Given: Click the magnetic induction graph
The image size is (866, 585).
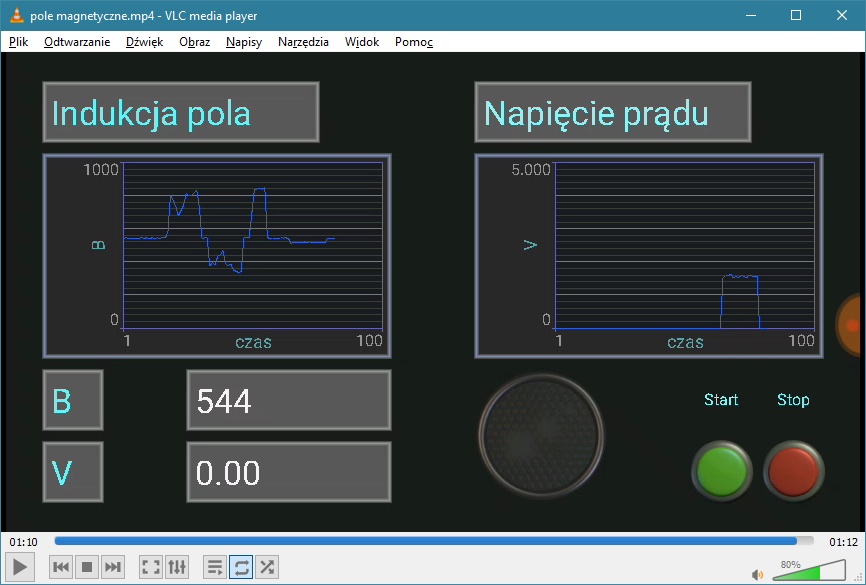Looking at the screenshot, I should 217,256.
